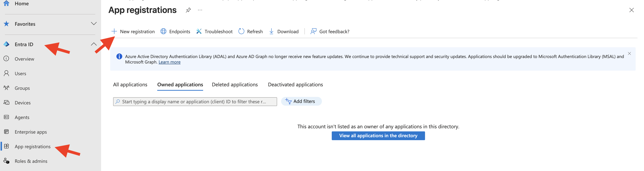
Task: Open the more options ellipsis menu
Action: tap(200, 10)
